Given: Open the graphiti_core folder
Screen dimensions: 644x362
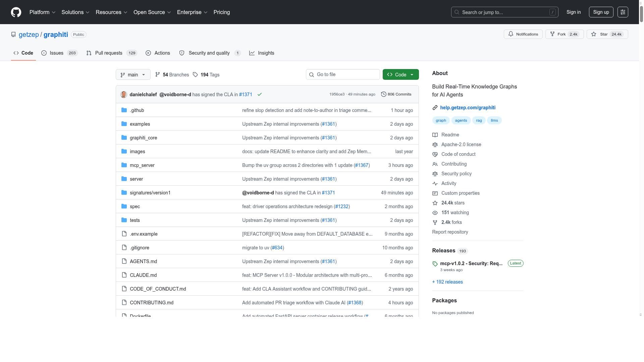Looking at the screenshot, I should [143, 138].
